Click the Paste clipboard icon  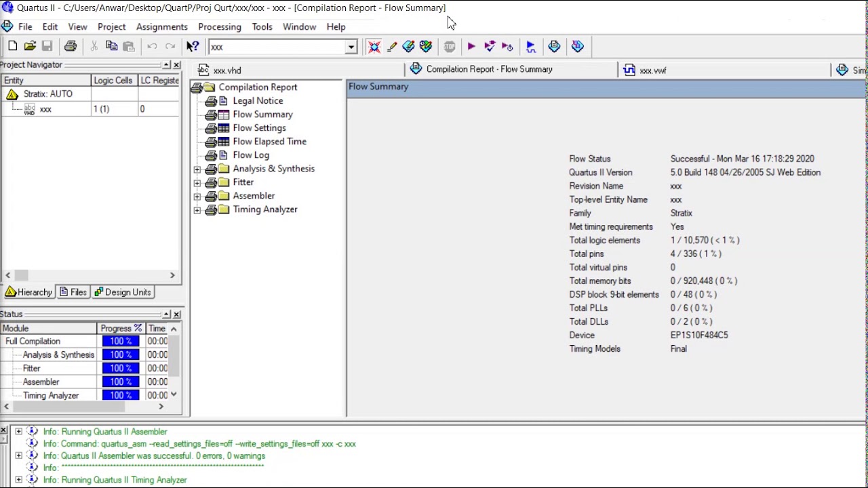[128, 46]
